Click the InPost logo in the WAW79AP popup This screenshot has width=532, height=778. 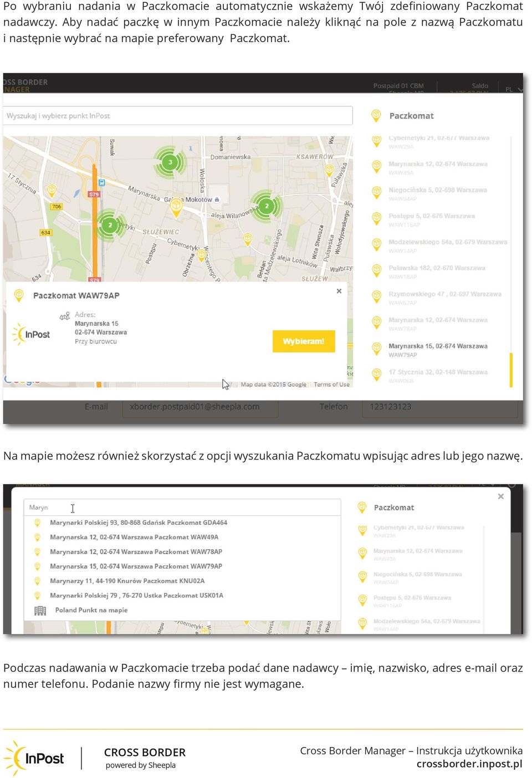(x=31, y=334)
